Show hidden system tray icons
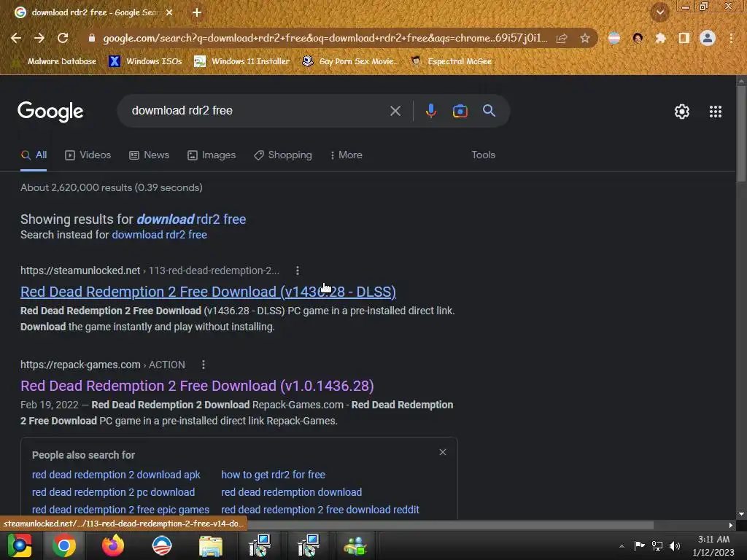The height and width of the screenshot is (560, 747). tap(622, 546)
